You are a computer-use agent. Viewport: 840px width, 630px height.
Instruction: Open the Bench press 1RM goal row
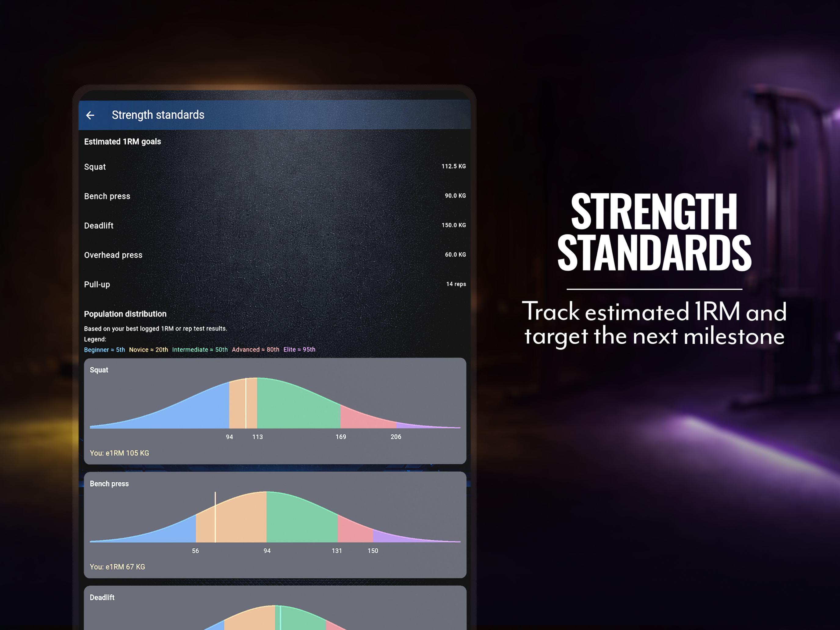[x=275, y=196]
